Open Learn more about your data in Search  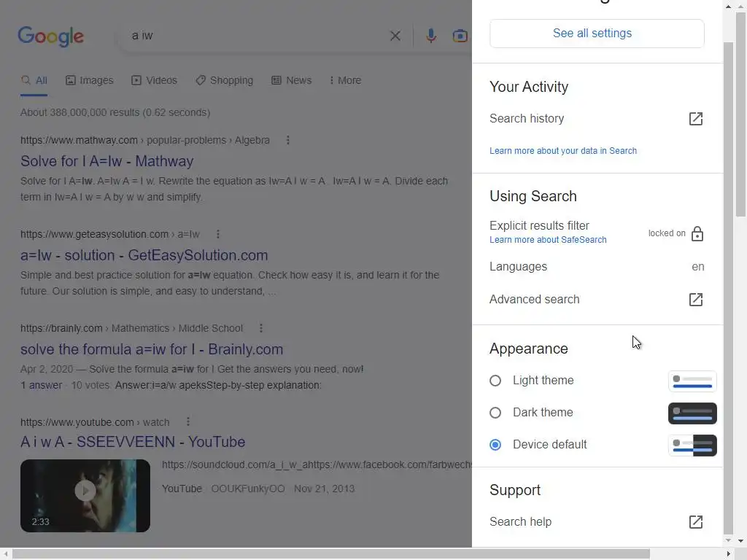563,151
